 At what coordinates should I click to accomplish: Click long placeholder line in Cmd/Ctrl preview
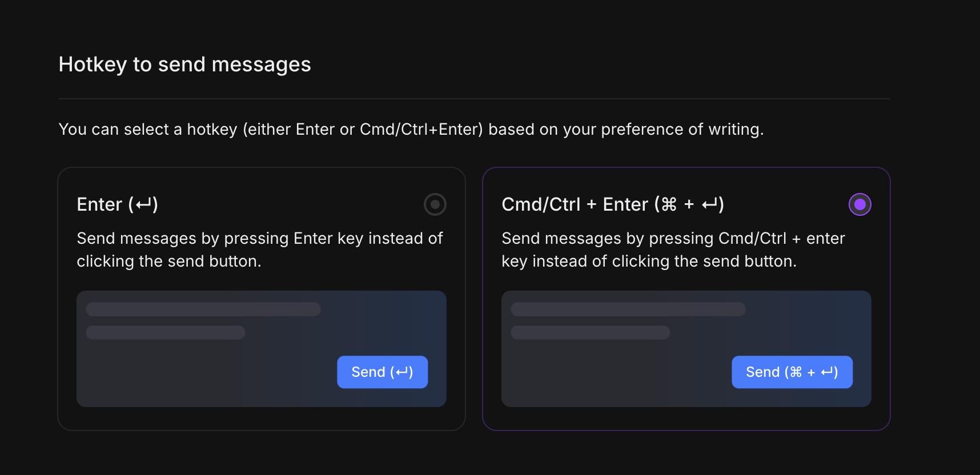coord(628,309)
